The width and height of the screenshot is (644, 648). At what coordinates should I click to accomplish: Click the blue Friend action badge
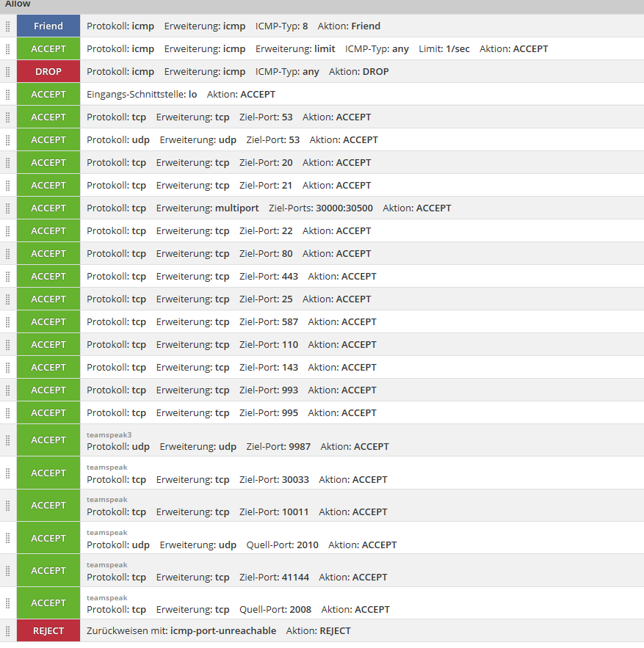48,26
